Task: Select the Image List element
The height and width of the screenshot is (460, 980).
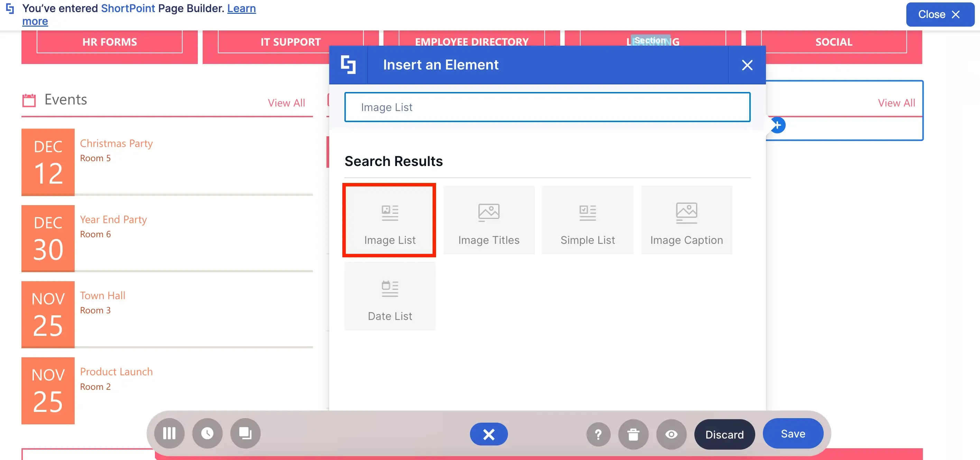Action: 390,220
